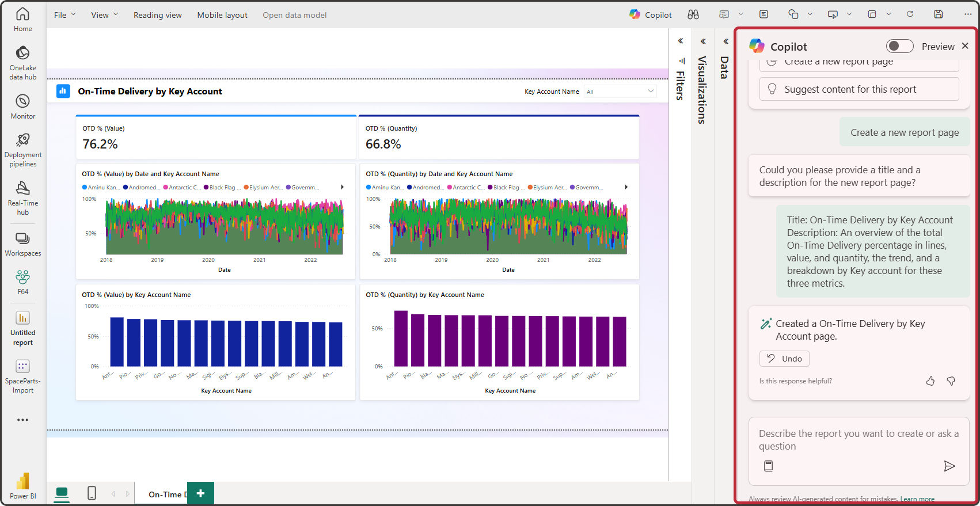Switch to desktop layout icon
Image resolution: width=980 pixels, height=506 pixels.
pyautogui.click(x=62, y=493)
